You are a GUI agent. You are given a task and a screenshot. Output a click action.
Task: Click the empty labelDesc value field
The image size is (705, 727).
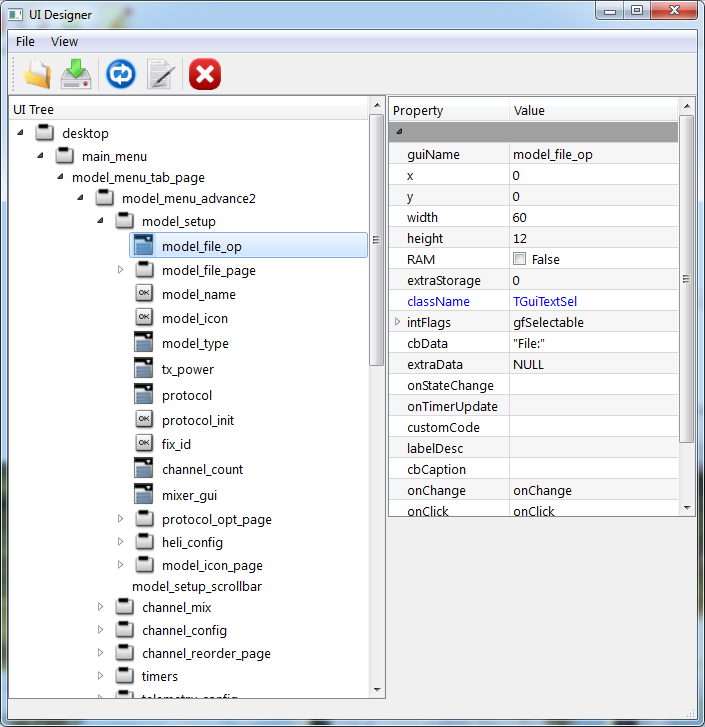[x=594, y=448]
